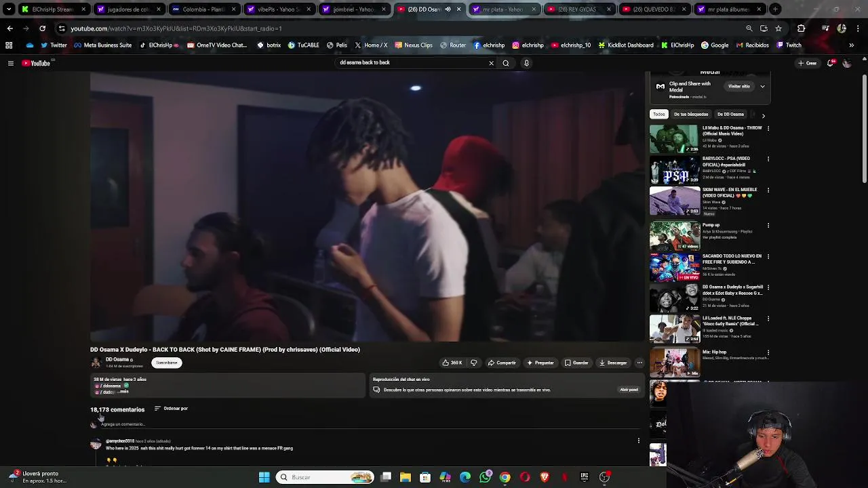Open options for the BABYLOCC PSA video
868x488 pixels.
(x=768, y=159)
